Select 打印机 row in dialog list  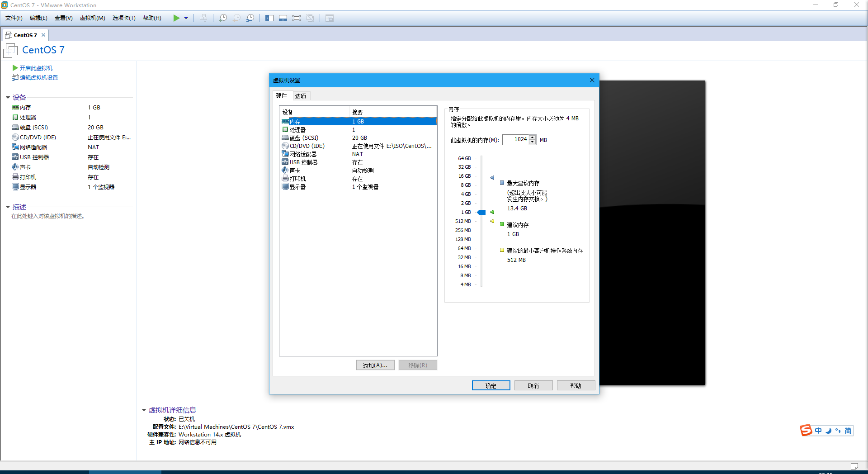point(359,178)
